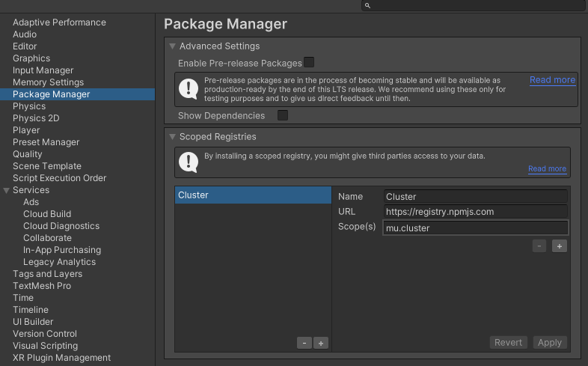Click the Revert button

pos(508,342)
